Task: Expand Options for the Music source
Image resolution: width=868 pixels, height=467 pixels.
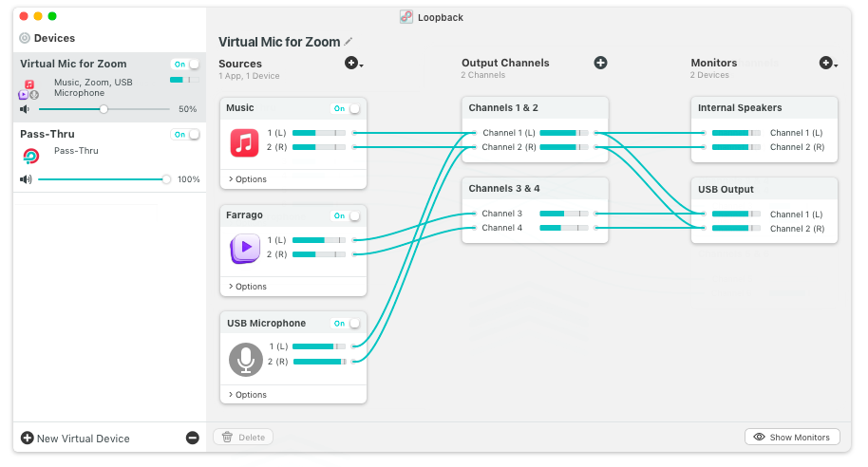Action: tap(248, 179)
